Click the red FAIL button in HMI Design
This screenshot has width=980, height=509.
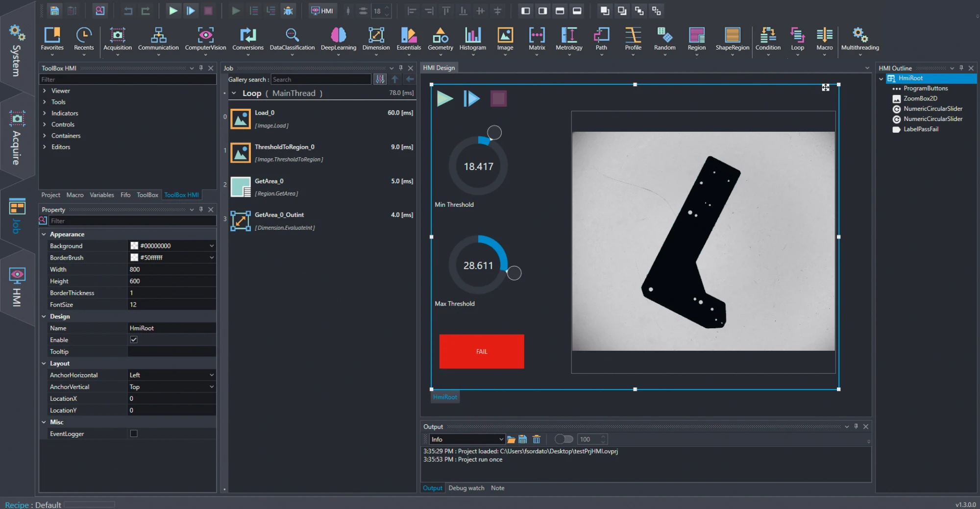tap(481, 351)
